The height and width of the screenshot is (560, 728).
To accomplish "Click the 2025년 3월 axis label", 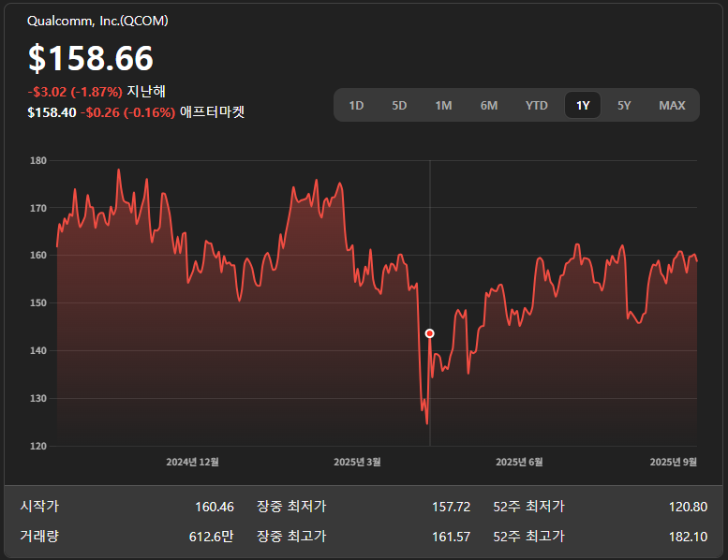I will (357, 462).
